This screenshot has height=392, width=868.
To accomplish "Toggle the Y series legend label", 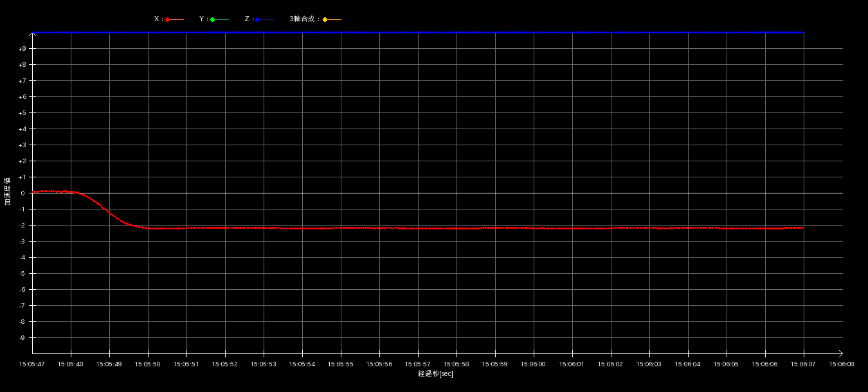I will coord(202,19).
